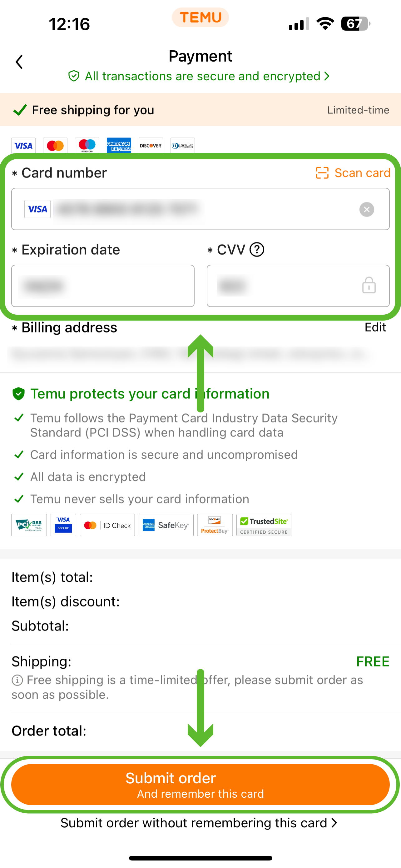Viewport: 401px width, 868px height.
Task: Clear the card number with the X icon
Action: (x=366, y=209)
